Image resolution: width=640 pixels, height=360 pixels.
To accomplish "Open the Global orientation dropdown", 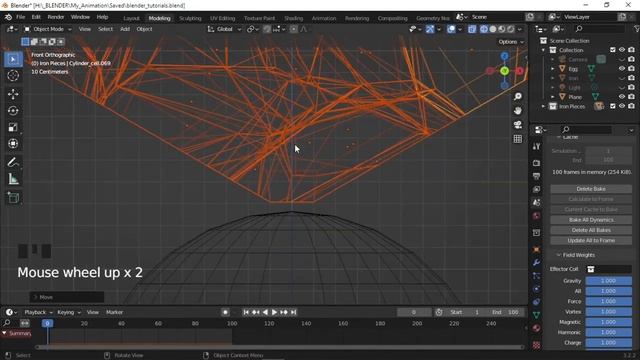I will 224,29.
